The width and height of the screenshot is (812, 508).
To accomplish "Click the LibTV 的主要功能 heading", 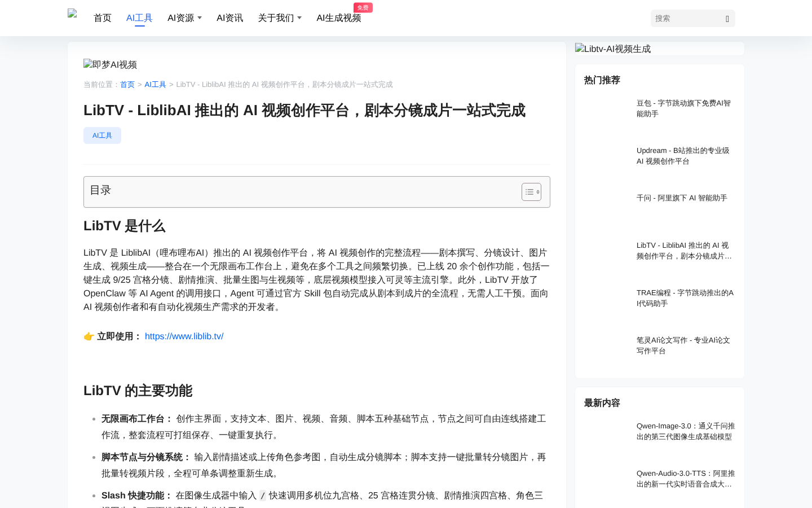I will point(138,391).
